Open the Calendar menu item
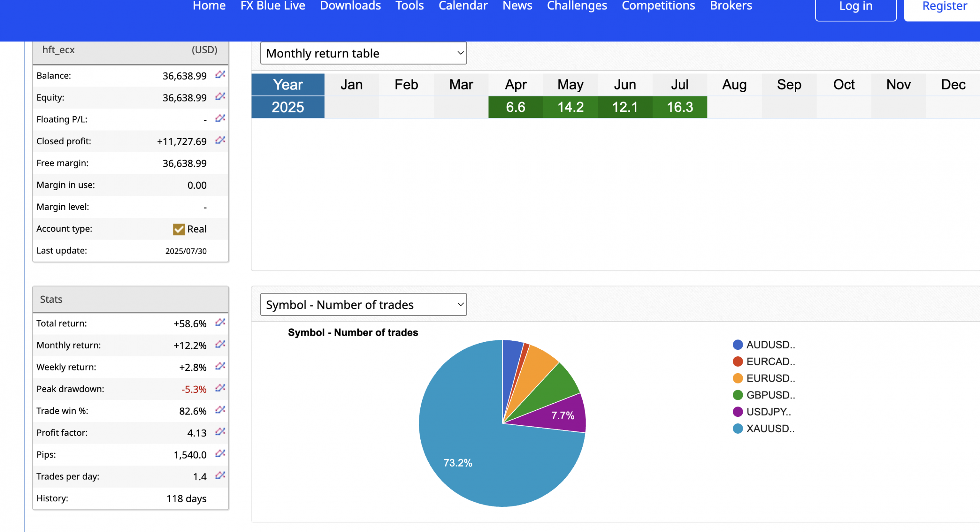 463,6
